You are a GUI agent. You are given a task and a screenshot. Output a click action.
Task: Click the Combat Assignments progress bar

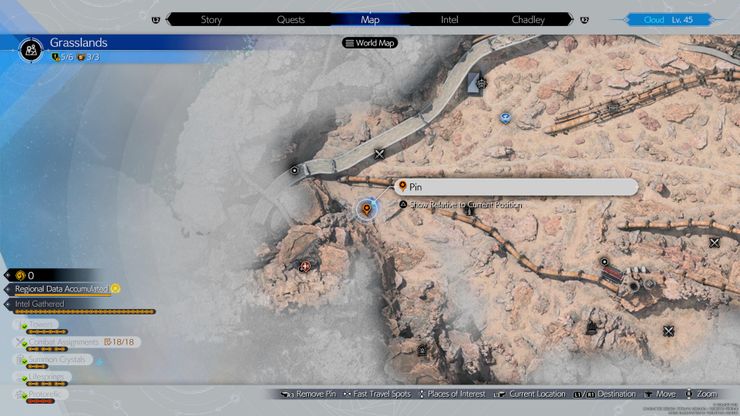47,349
